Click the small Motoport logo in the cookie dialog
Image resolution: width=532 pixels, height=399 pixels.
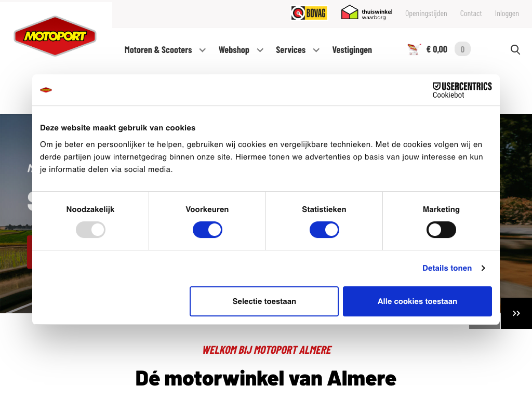coord(46,90)
